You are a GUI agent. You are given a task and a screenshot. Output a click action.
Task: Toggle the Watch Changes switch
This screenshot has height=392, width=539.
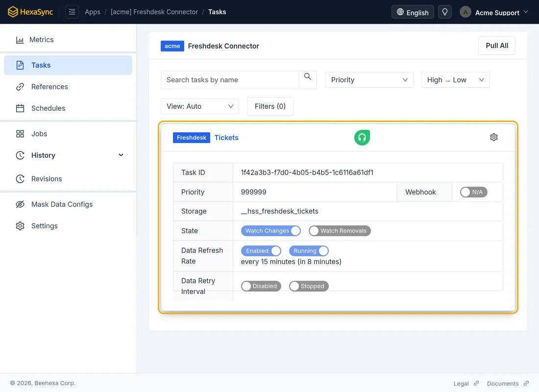271,231
